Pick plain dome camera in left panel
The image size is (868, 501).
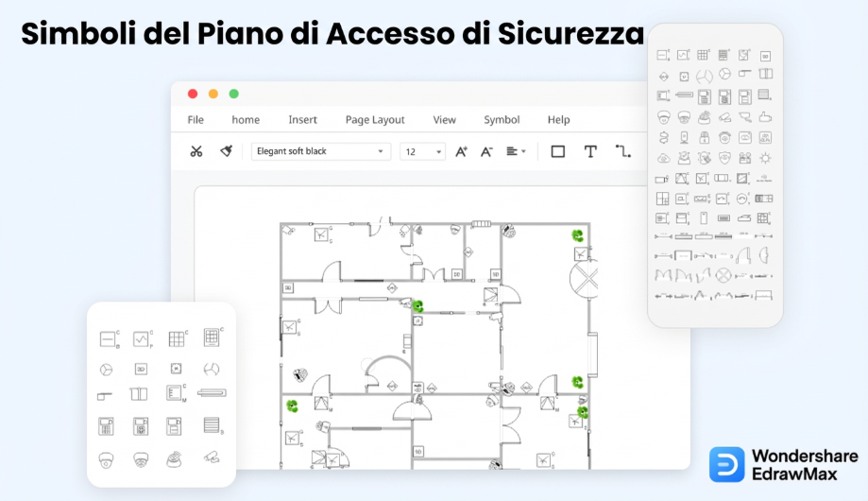pos(107,460)
